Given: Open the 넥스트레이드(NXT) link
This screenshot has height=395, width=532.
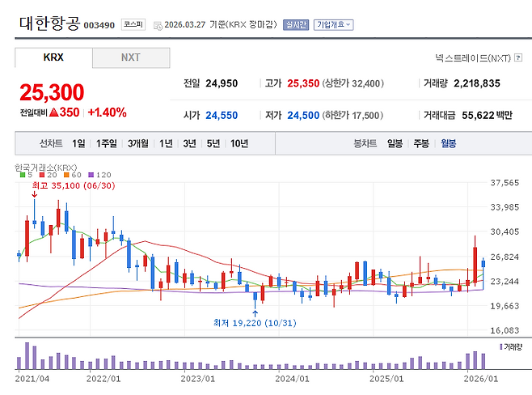Looking at the screenshot, I should click(472, 58).
